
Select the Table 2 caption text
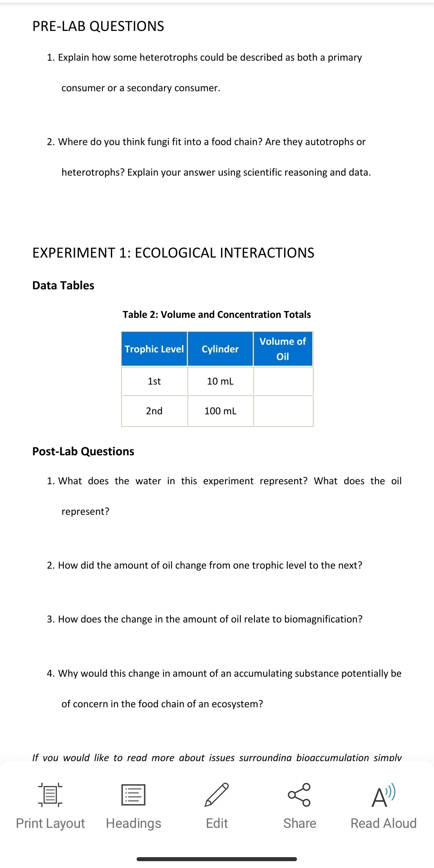coord(217,315)
